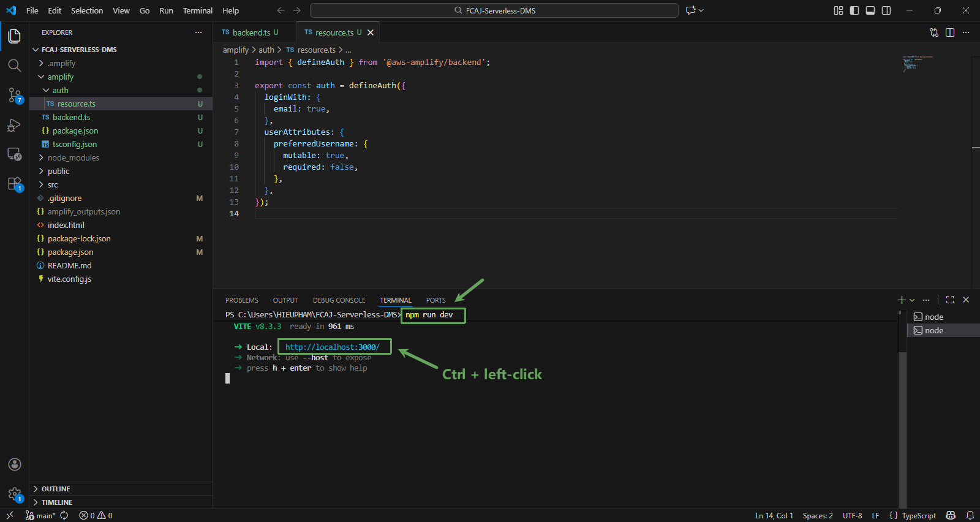Click the notifications bell in status bar

pos(970,515)
